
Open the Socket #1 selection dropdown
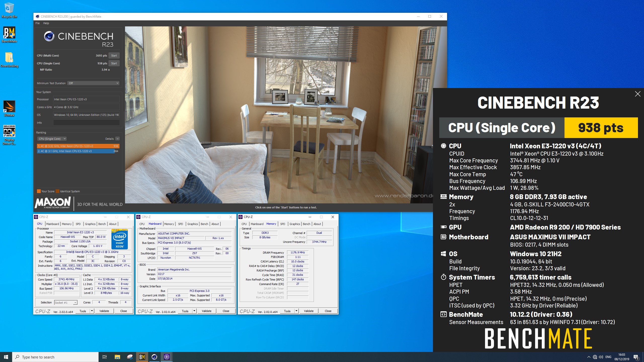(x=66, y=302)
